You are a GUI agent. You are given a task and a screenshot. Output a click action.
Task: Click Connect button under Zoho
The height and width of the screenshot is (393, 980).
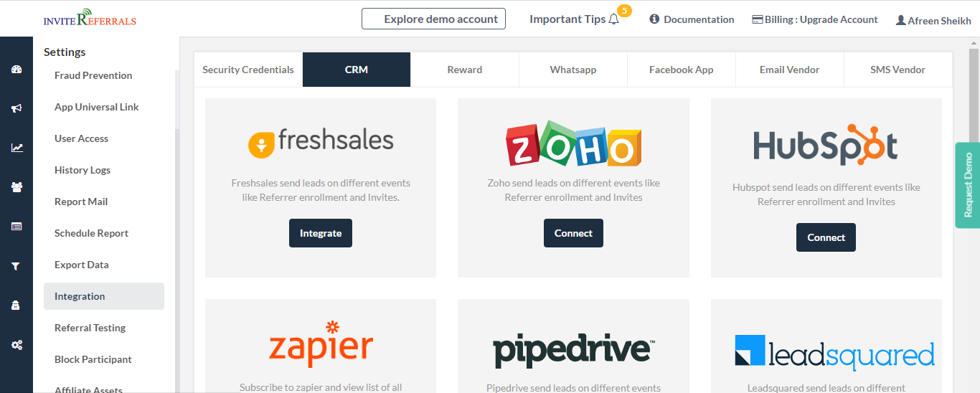(573, 233)
